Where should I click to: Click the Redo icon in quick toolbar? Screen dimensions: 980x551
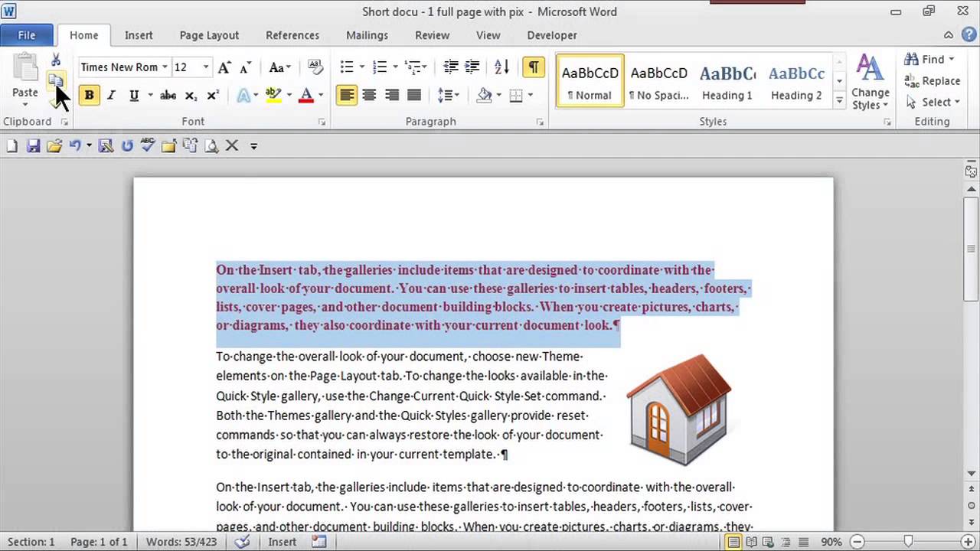[x=127, y=145]
